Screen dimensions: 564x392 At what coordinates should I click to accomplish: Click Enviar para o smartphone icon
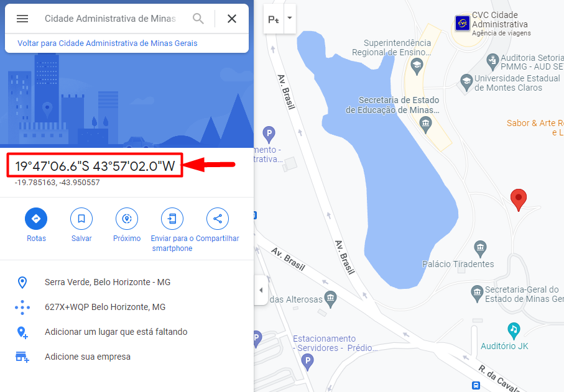point(172,219)
